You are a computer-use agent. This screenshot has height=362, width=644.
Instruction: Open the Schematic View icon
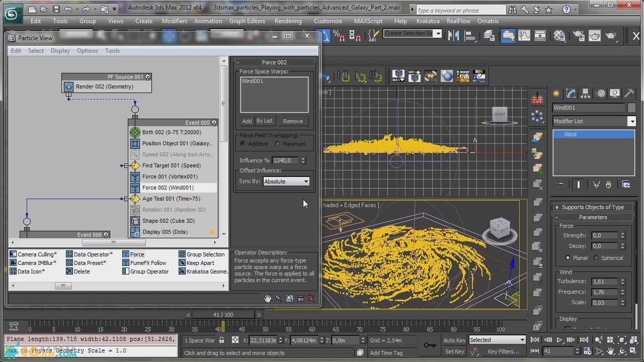(x=540, y=35)
